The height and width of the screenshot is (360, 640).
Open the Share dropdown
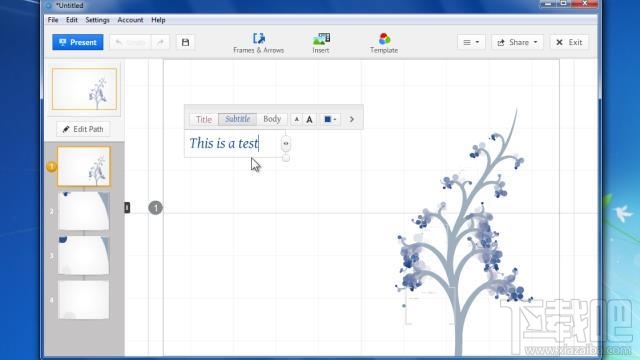point(517,42)
